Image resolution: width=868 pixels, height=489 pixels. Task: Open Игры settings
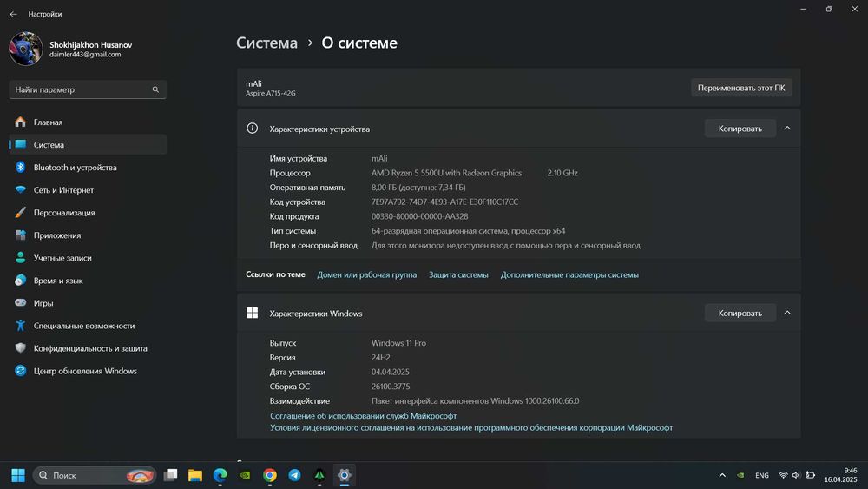coord(88,303)
